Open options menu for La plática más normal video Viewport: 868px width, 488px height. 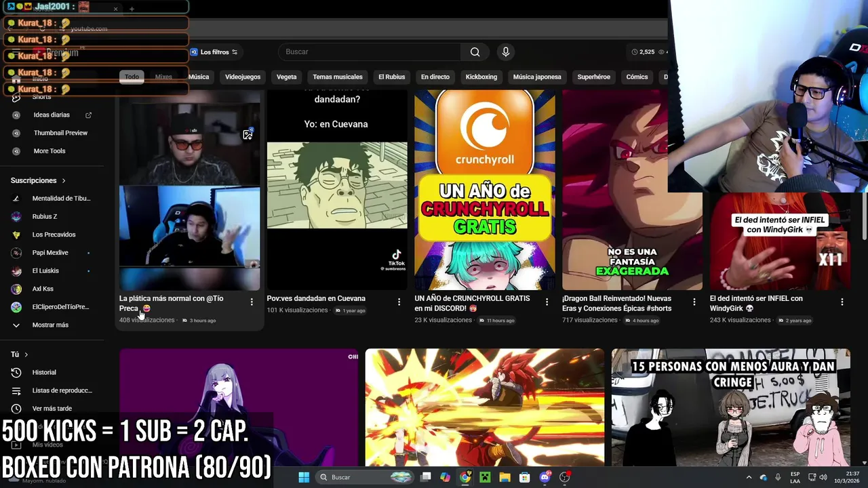[252, 302]
